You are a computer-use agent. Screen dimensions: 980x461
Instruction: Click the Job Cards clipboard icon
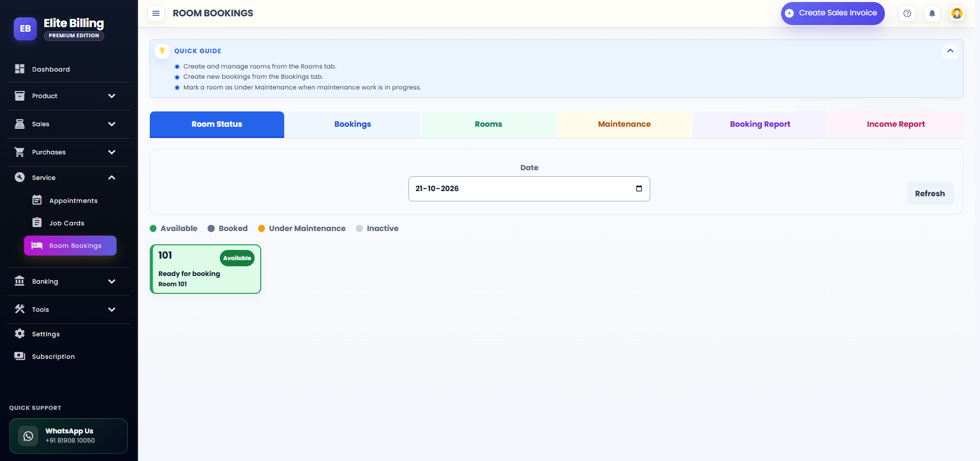coord(37,222)
